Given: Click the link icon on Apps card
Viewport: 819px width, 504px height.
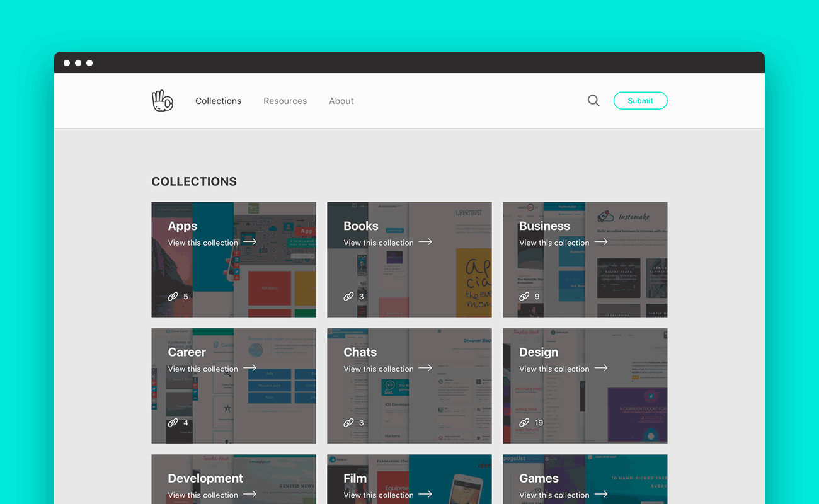Looking at the screenshot, I should coord(173,296).
